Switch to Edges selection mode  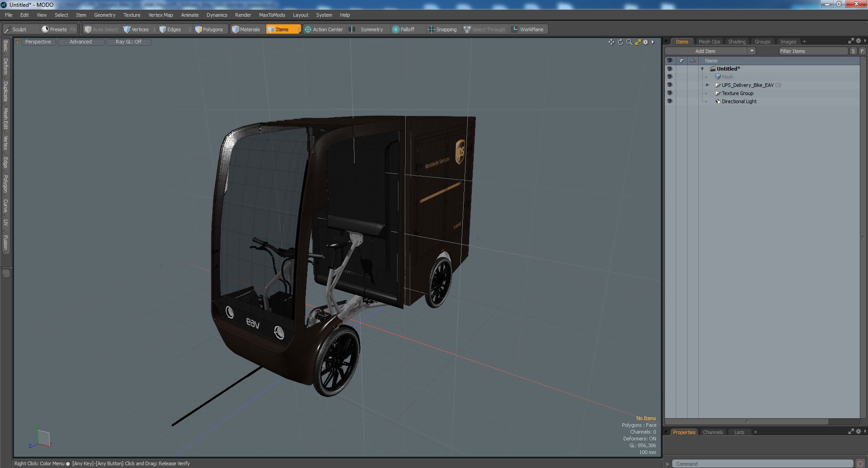pos(174,29)
